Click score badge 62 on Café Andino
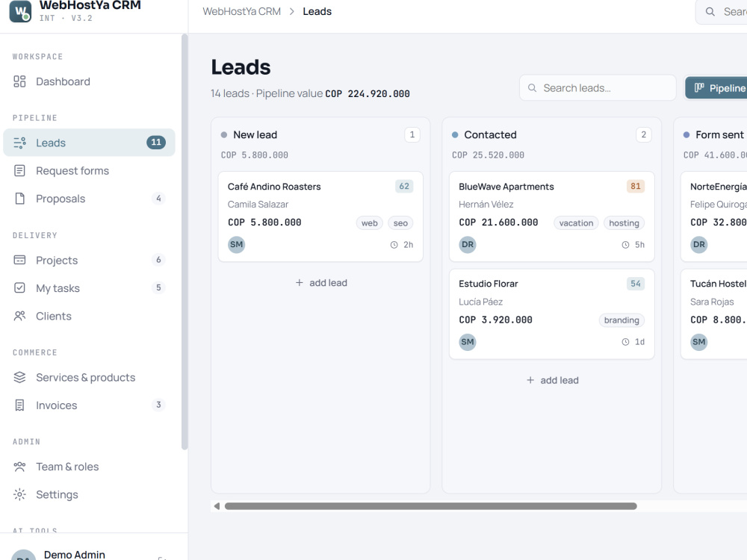The height and width of the screenshot is (560, 747). click(x=404, y=186)
